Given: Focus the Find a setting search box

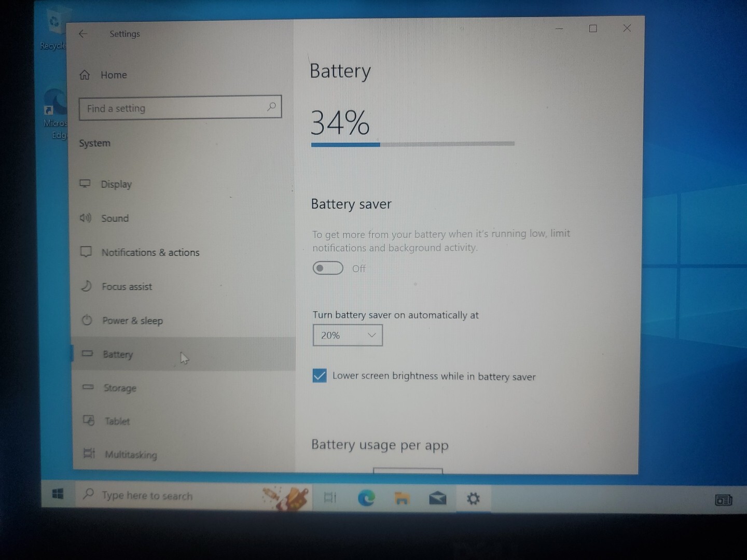Looking at the screenshot, I should 180,108.
